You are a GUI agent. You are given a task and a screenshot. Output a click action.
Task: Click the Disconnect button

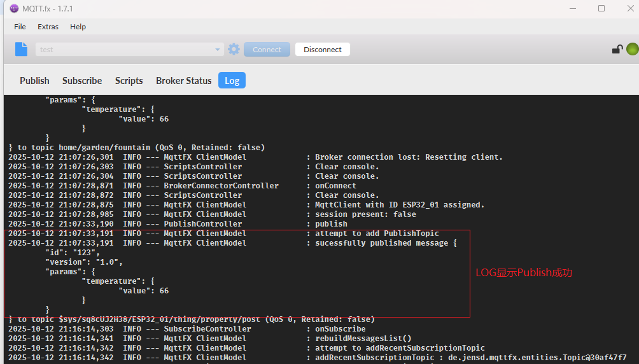[x=322, y=50]
